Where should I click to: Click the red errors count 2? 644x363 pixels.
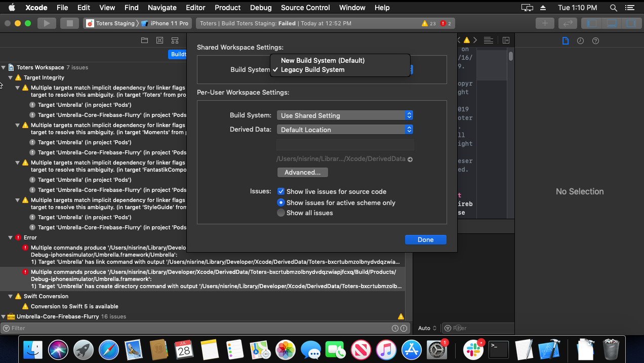click(x=446, y=23)
